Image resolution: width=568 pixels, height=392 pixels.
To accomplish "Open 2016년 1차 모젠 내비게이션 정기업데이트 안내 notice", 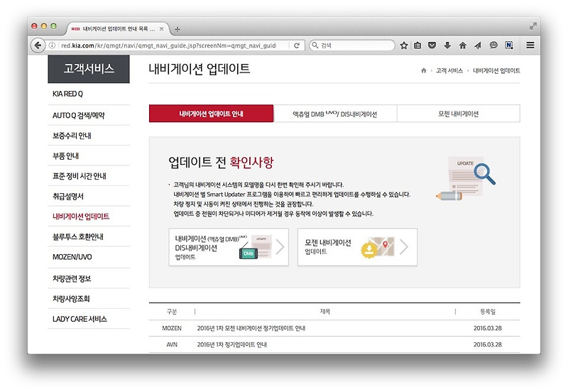I will click(x=251, y=328).
